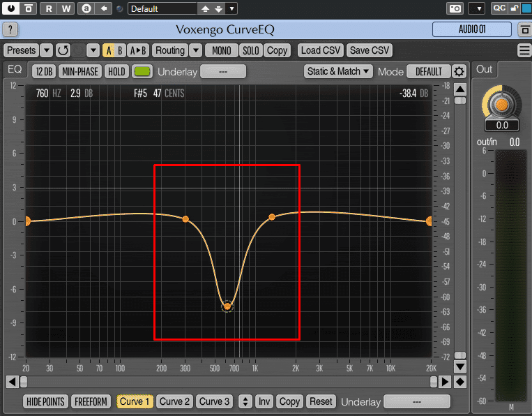Click the camera snapshot icon
Screen dimensions: 532x416
click(x=455, y=8)
